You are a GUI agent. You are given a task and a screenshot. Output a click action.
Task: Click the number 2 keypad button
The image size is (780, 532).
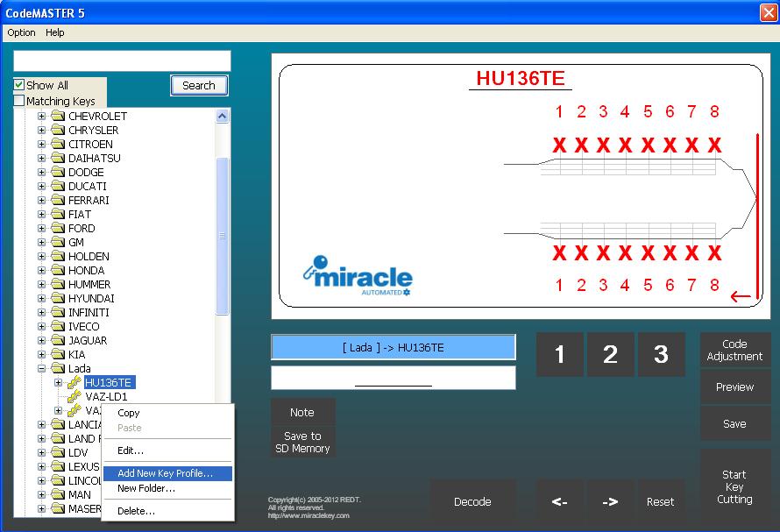[x=610, y=354]
